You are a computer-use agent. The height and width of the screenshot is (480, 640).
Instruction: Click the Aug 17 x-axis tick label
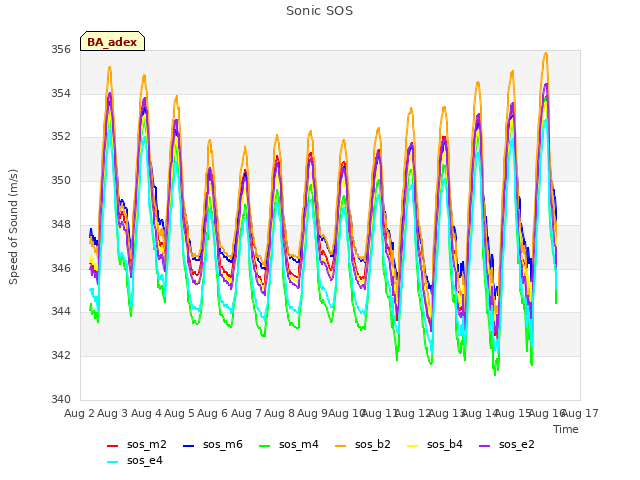580,413
